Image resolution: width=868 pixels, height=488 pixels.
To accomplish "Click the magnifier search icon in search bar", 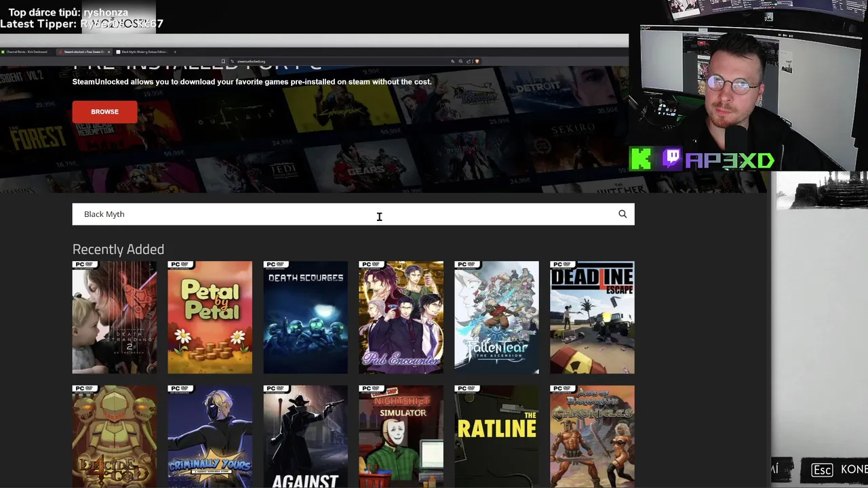I will 623,214.
